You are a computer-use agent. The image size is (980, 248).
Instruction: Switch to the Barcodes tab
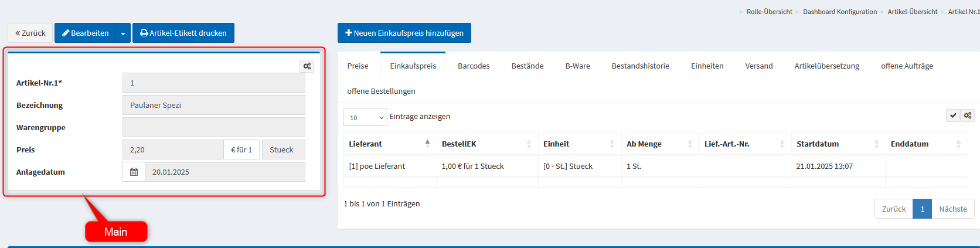[474, 66]
